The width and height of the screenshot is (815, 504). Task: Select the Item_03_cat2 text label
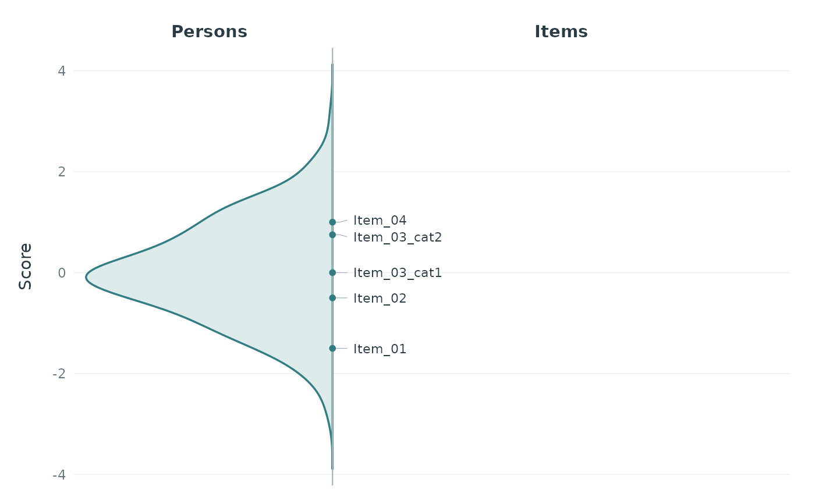tap(398, 237)
